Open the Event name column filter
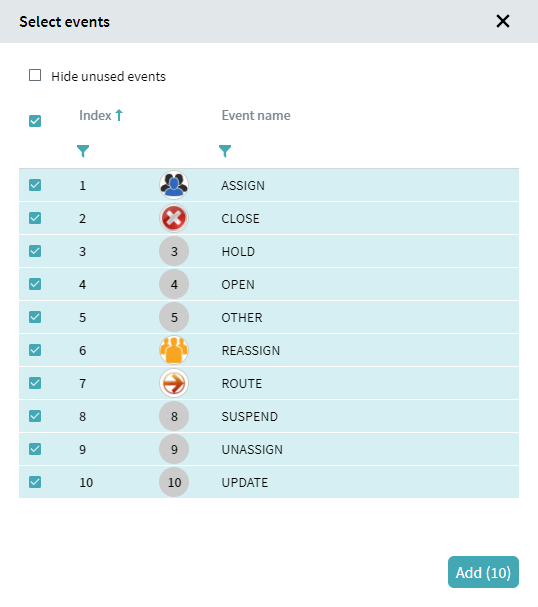The image size is (538, 607). point(225,151)
